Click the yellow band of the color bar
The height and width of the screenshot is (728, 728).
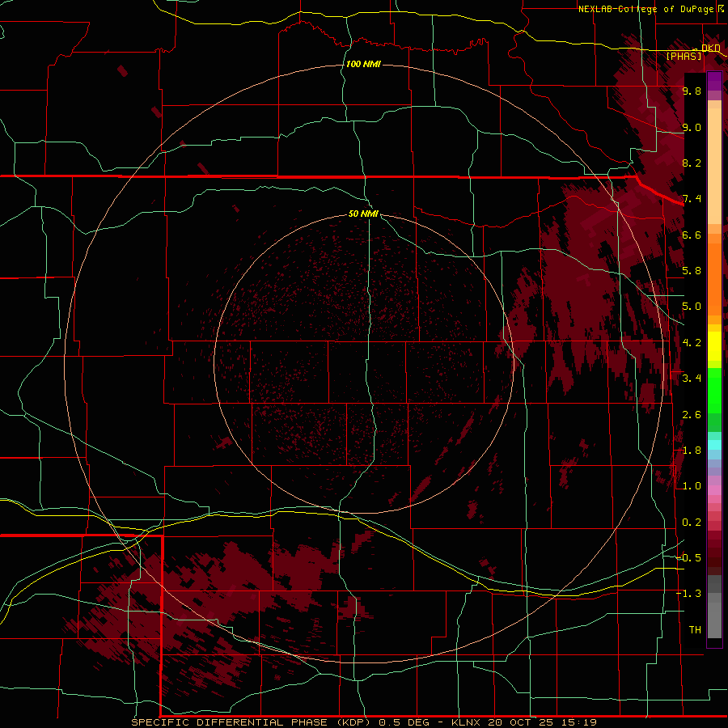point(714,346)
